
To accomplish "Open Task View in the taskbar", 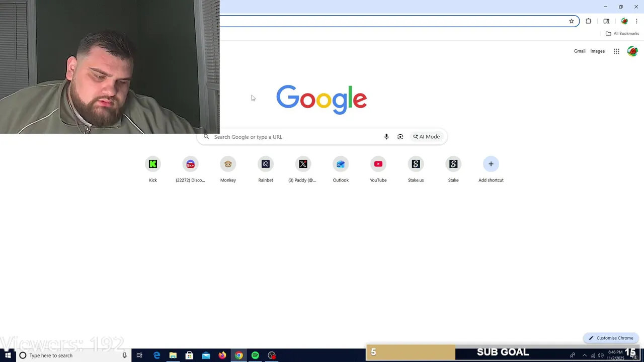I will tap(139, 355).
